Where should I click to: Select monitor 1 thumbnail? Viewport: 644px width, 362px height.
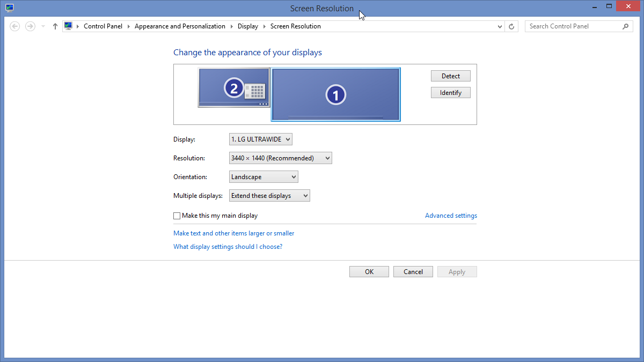click(x=336, y=95)
